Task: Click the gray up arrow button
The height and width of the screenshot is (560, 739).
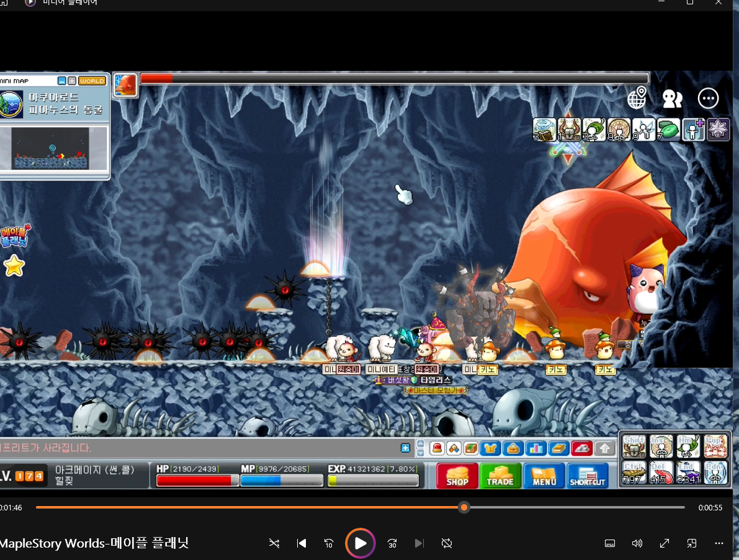Action: [x=605, y=448]
